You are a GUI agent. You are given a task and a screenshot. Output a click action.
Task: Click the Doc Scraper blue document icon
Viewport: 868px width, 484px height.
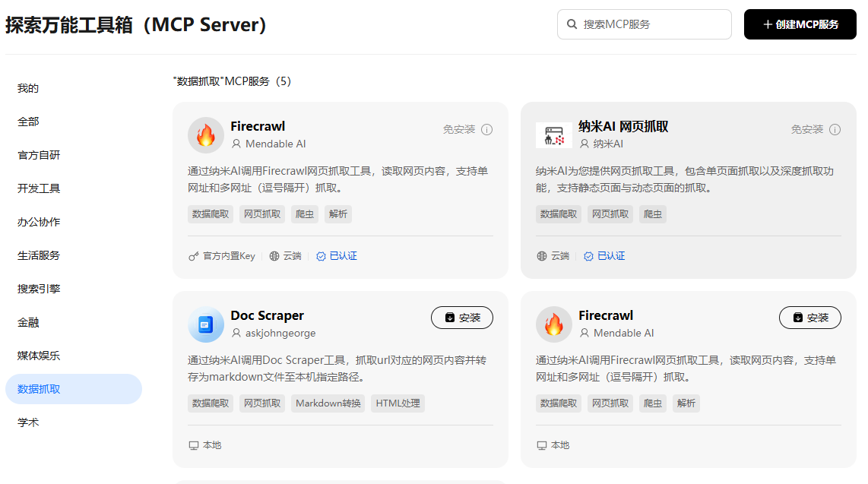206,324
